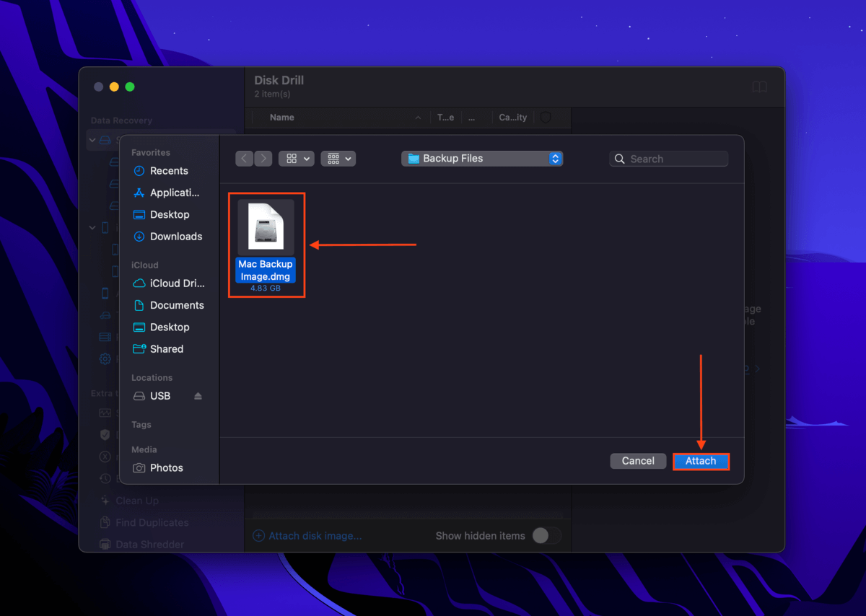Open the icon view options dropdown
866x616 pixels.
(297, 159)
